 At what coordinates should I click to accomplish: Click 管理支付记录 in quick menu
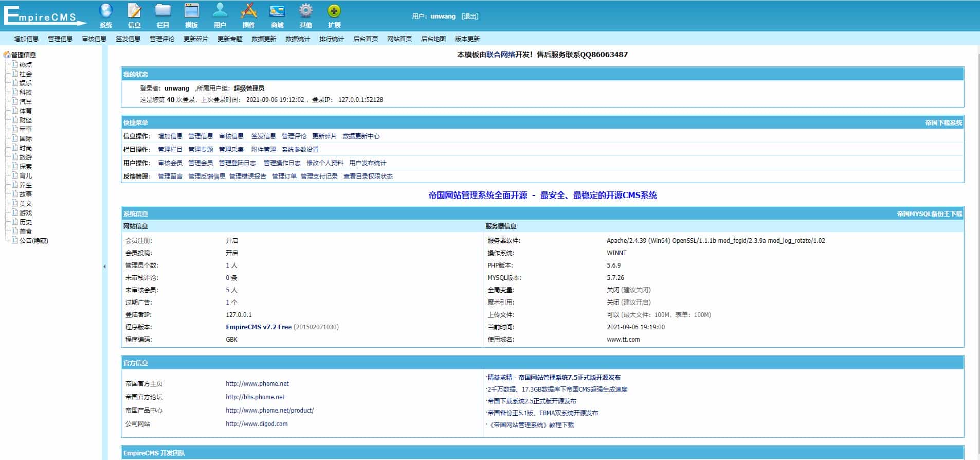pos(319,176)
